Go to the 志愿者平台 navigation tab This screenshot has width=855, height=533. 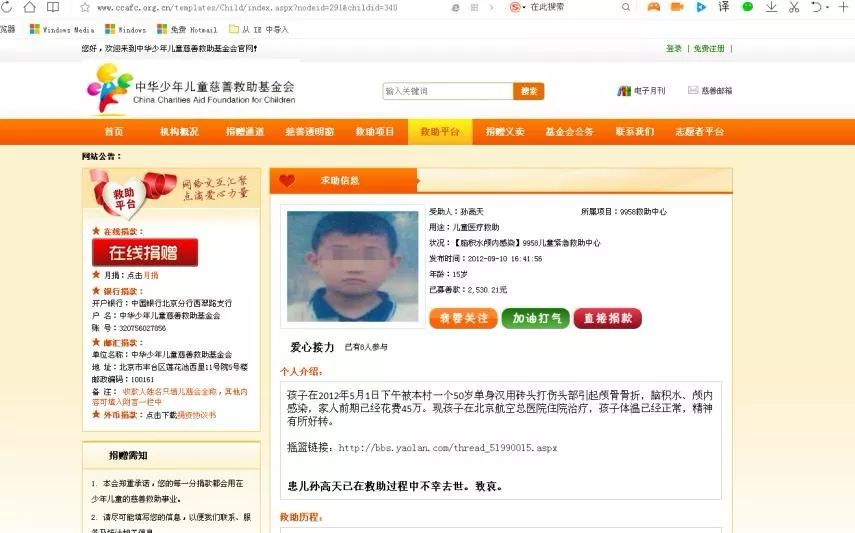coord(699,131)
